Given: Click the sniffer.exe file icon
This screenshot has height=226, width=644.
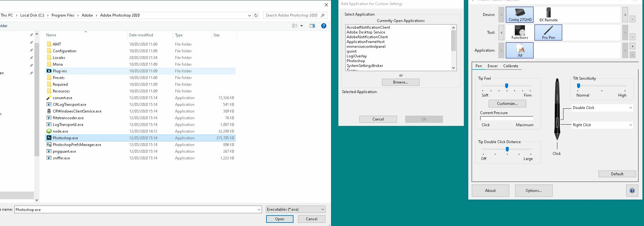Looking at the screenshot, I should coord(49,158).
